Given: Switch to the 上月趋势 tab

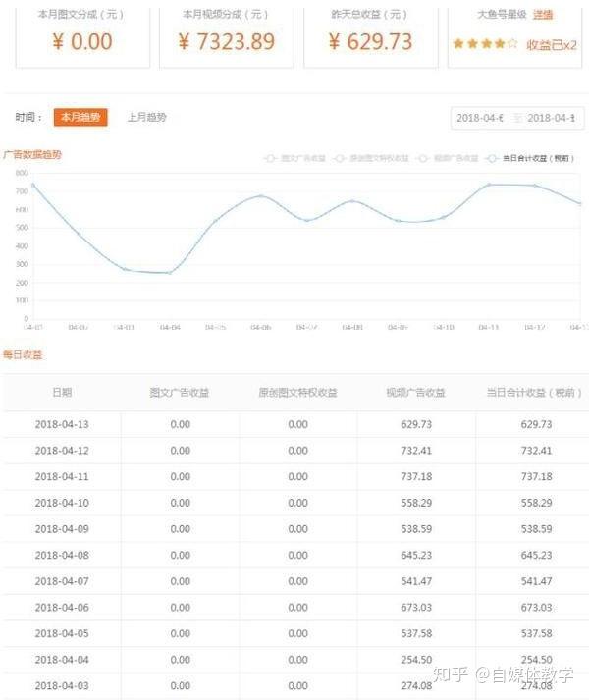Looking at the screenshot, I should click(x=147, y=117).
